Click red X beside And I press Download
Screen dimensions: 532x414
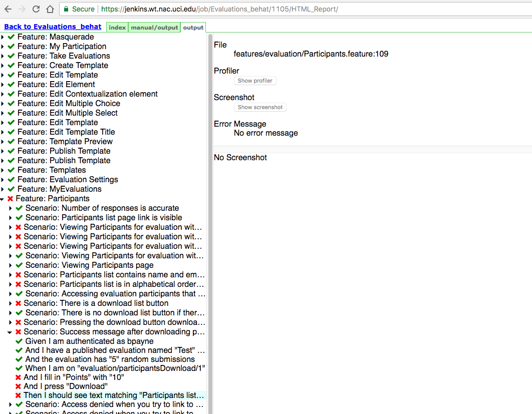tap(19, 386)
